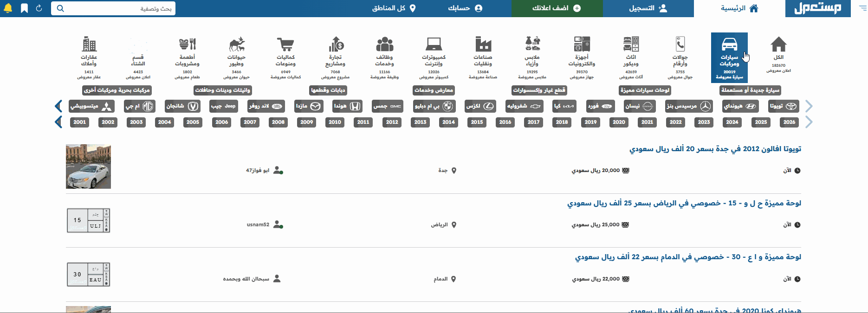This screenshot has width=868, height=313.
Task: Select قسم الشتاء winter category
Action: click(138, 57)
